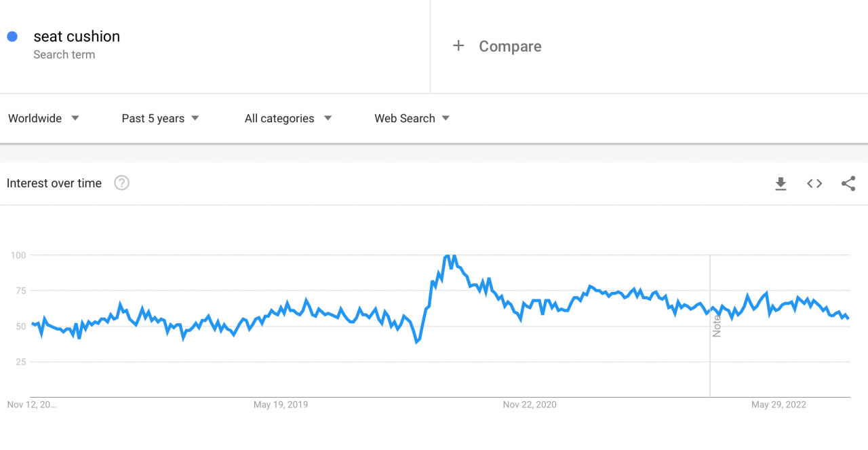This screenshot has height=450, width=868.
Task: Download the Interest over time data as CSV
Action: point(781,183)
